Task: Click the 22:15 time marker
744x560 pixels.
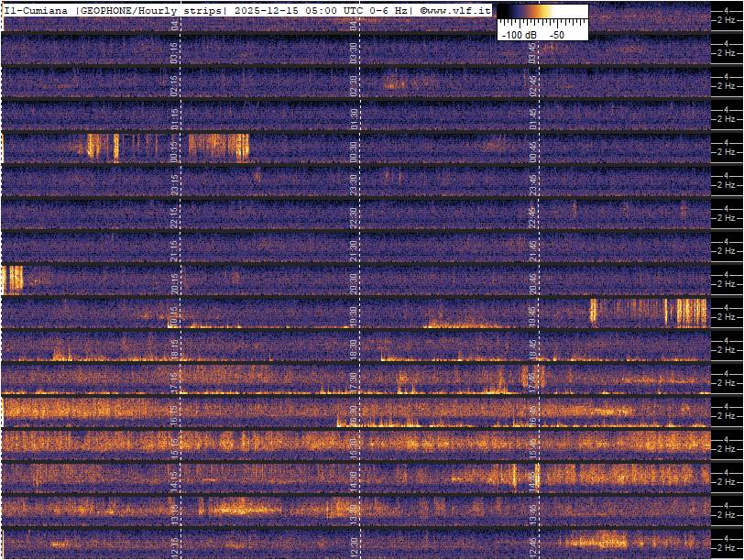Action: [174, 218]
